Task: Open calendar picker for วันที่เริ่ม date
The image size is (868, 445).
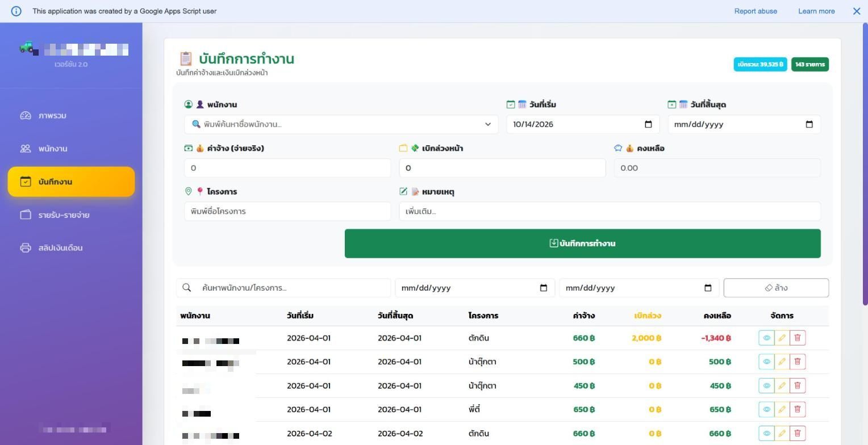Action: tap(648, 124)
